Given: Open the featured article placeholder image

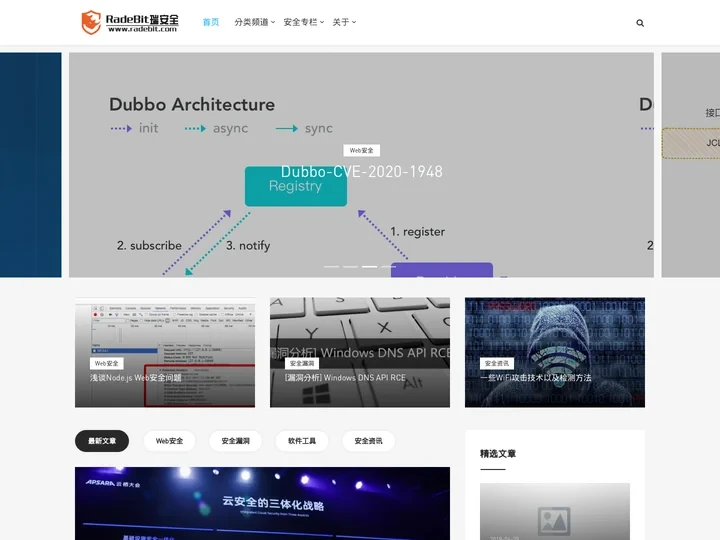Looking at the screenshot, I should tap(555, 511).
